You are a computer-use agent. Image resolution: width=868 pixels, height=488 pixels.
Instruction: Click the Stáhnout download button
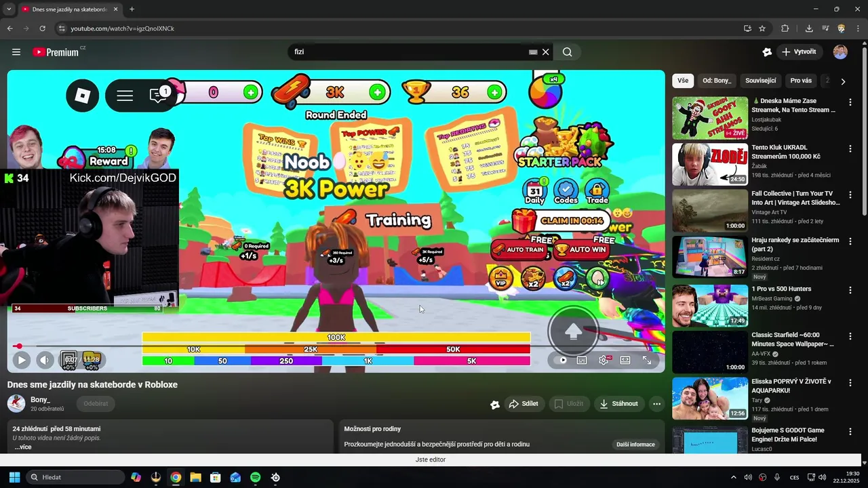tap(619, 404)
